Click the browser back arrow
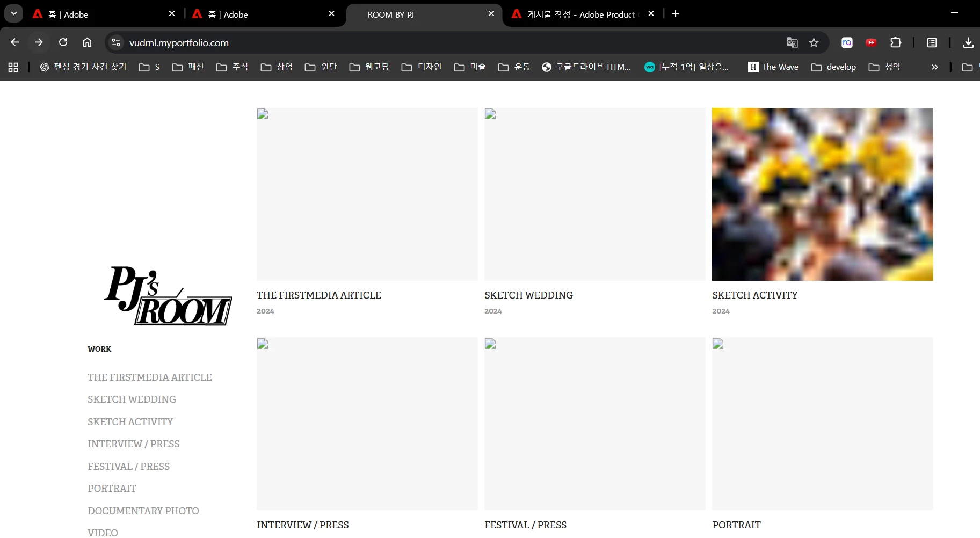Screen dimensions: 980x538 [x=15, y=42]
